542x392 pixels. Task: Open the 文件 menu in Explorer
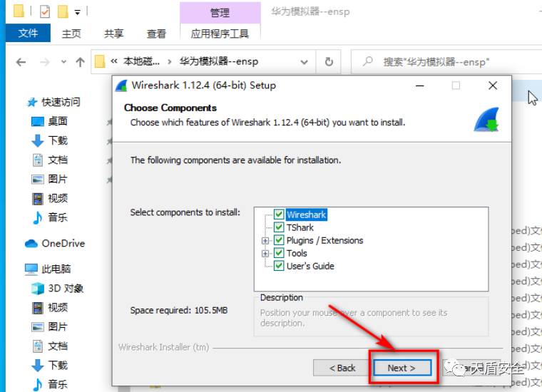click(x=28, y=33)
